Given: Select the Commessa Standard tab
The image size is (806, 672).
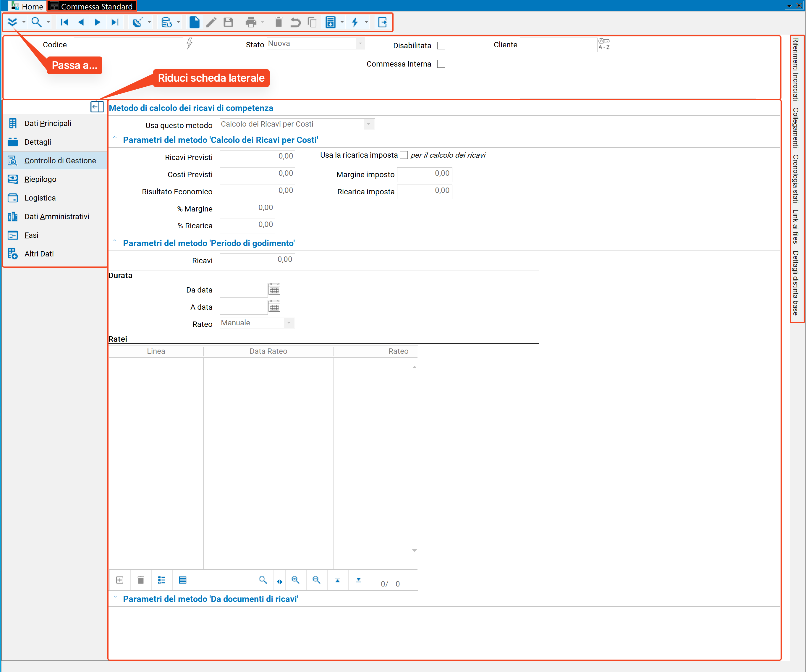Looking at the screenshot, I should click(91, 6).
